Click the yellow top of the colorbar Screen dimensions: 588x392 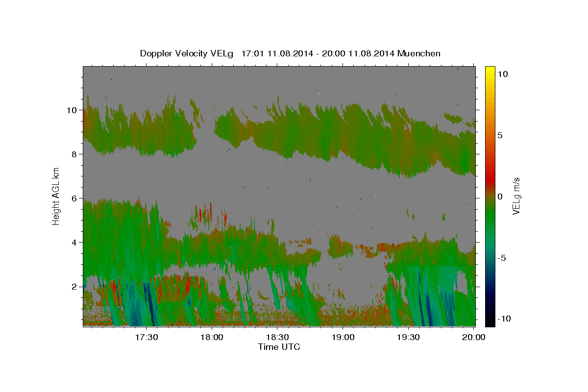click(490, 70)
